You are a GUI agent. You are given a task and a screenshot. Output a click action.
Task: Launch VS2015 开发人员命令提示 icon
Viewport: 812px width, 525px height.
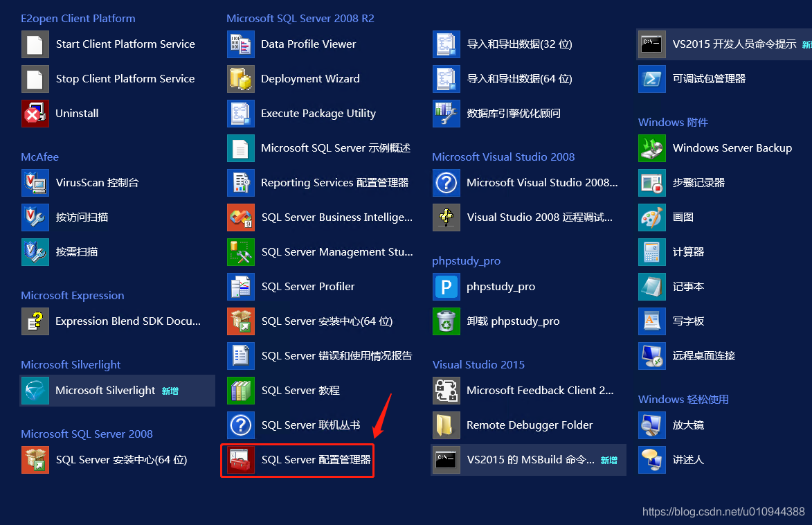[652, 44]
